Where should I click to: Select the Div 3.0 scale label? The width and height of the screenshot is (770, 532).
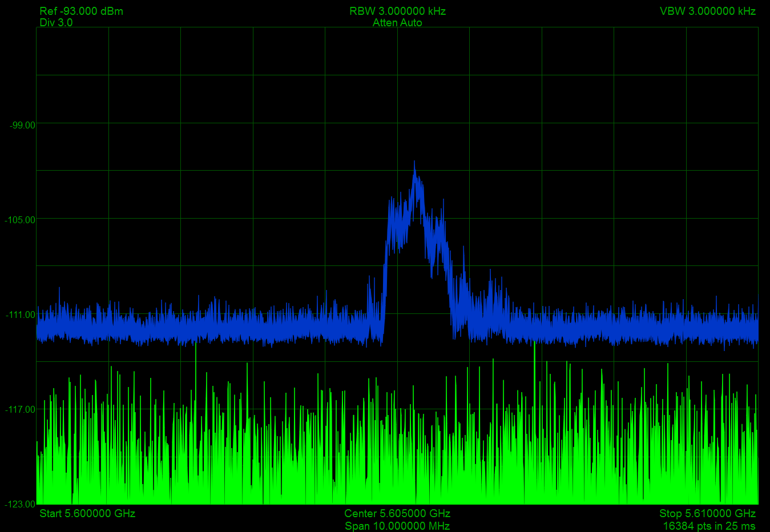tap(56, 22)
